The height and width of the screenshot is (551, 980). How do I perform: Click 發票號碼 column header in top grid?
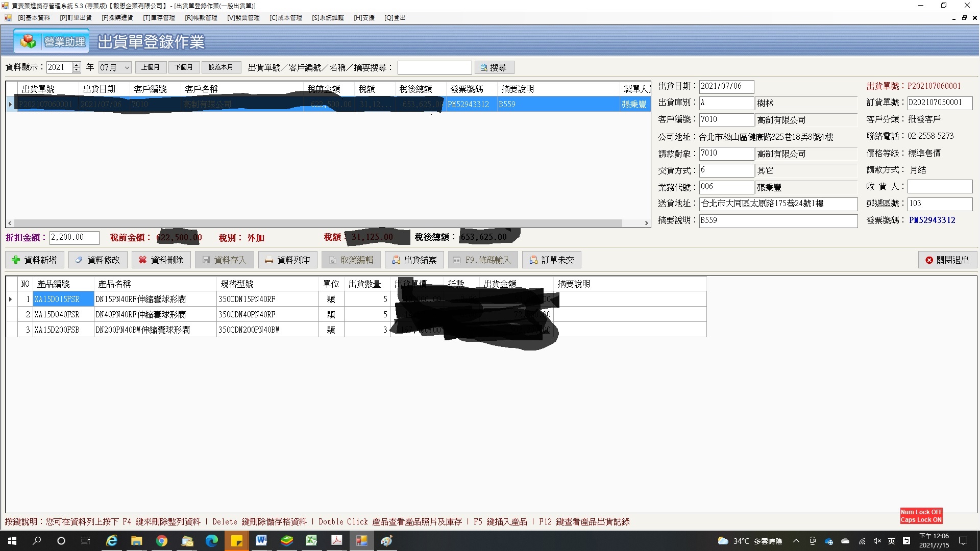click(471, 89)
